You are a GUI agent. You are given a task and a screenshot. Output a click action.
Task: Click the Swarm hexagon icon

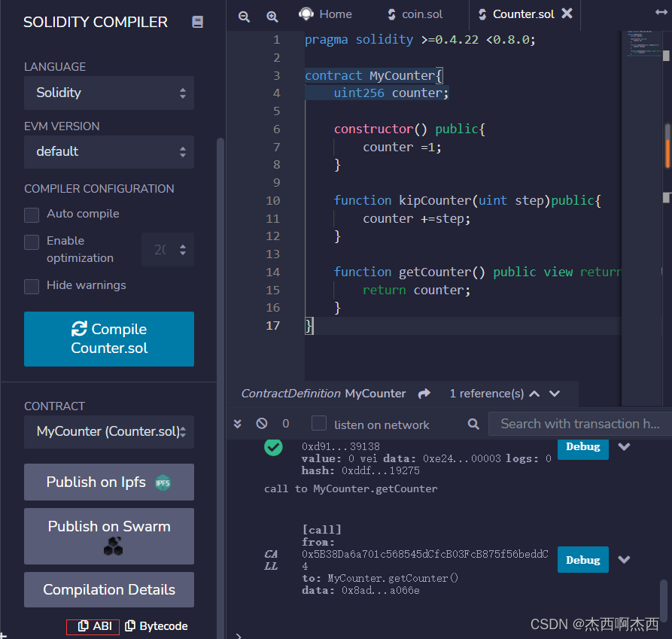pyautogui.click(x=113, y=546)
